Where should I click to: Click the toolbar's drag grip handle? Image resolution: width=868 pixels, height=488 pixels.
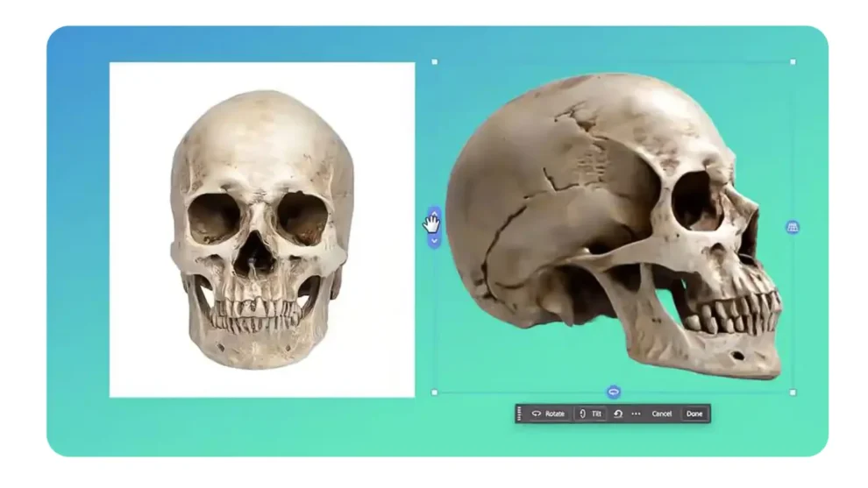coord(520,414)
